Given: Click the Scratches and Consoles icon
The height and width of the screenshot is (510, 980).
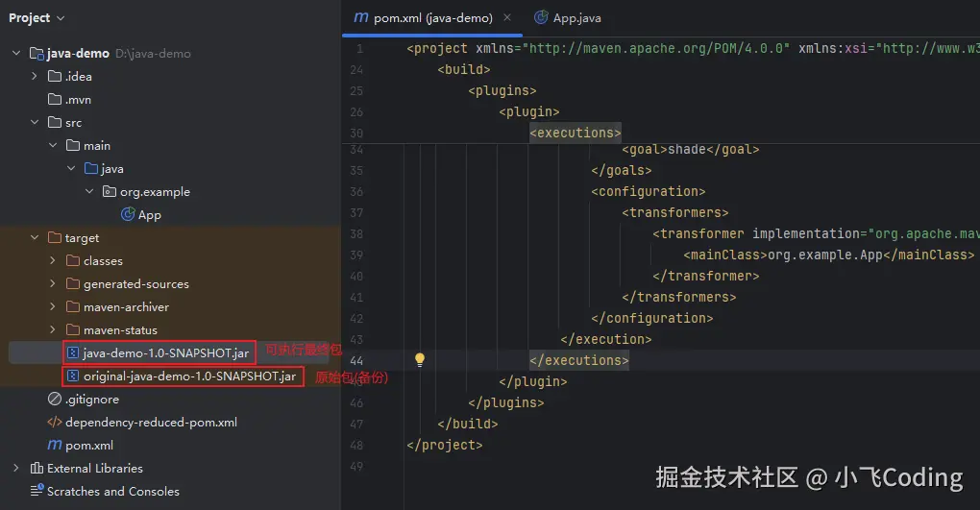Looking at the screenshot, I should [x=37, y=491].
